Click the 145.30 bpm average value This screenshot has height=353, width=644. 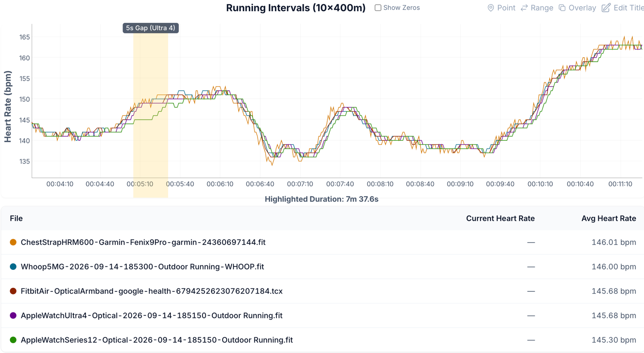tap(614, 340)
